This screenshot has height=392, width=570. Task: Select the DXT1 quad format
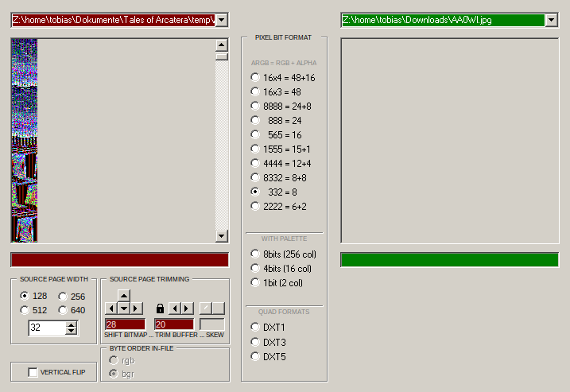tap(268, 328)
